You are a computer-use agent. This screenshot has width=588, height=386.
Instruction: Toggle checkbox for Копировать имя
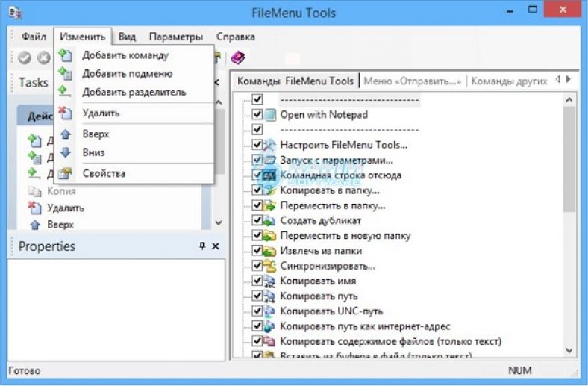(257, 281)
